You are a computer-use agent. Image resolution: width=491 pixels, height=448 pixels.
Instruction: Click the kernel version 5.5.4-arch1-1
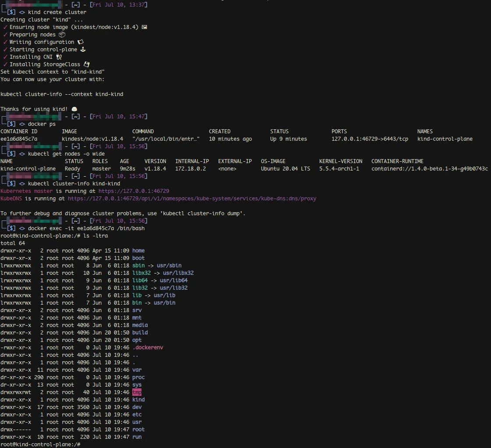339,169
